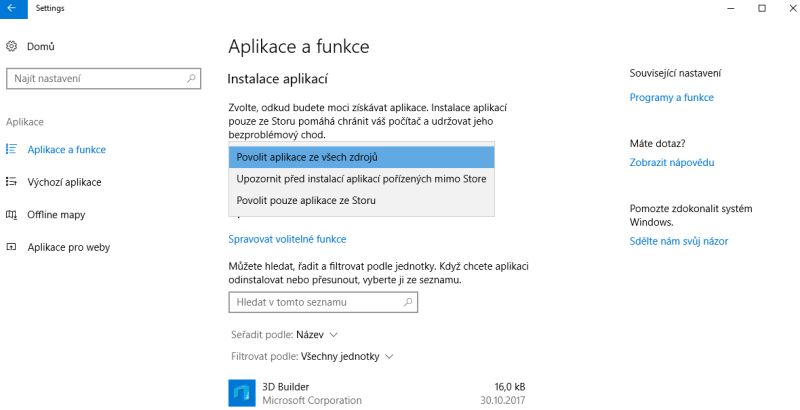
Task: Open Programy a funkce link
Action: click(x=671, y=97)
